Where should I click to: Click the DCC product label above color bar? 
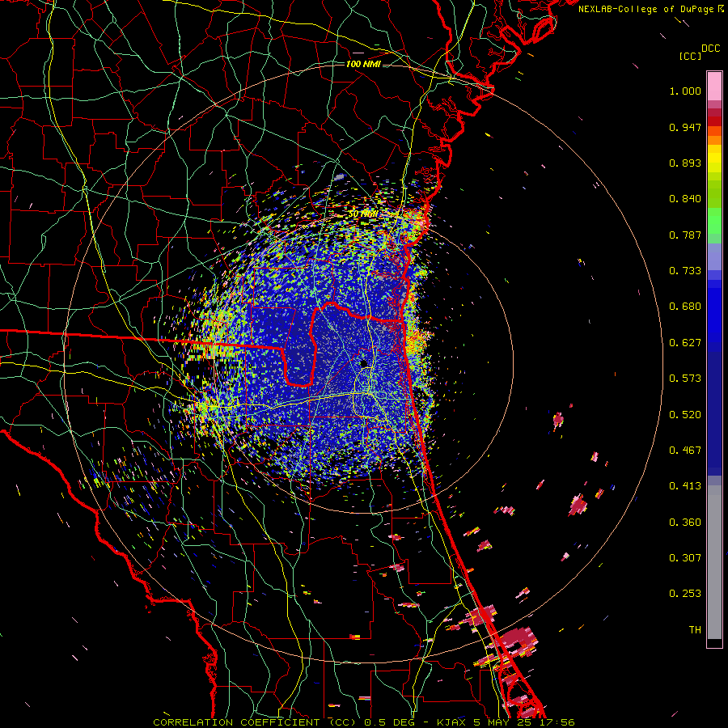pyautogui.click(x=710, y=49)
